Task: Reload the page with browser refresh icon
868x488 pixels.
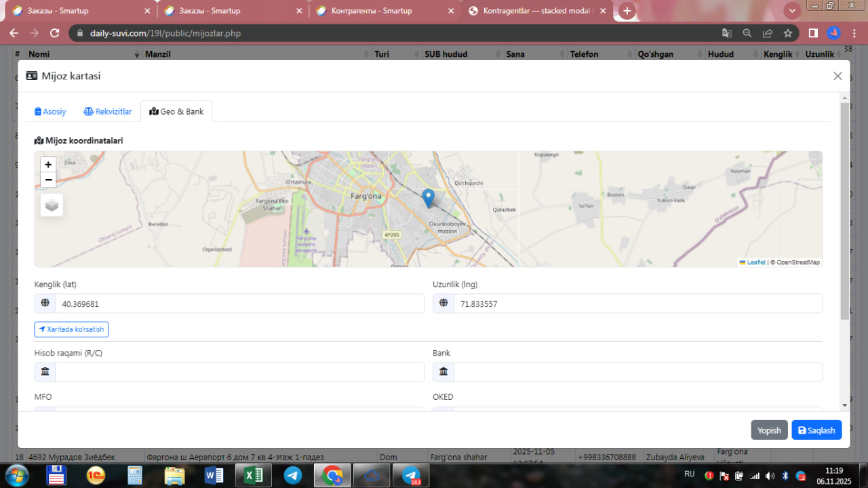Action: (55, 33)
